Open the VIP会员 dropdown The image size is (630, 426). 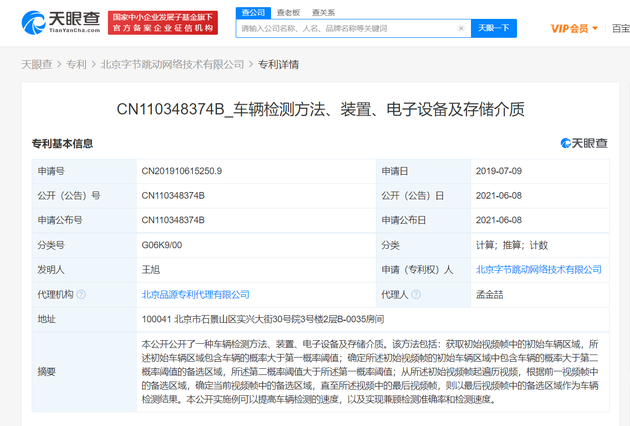(x=575, y=29)
